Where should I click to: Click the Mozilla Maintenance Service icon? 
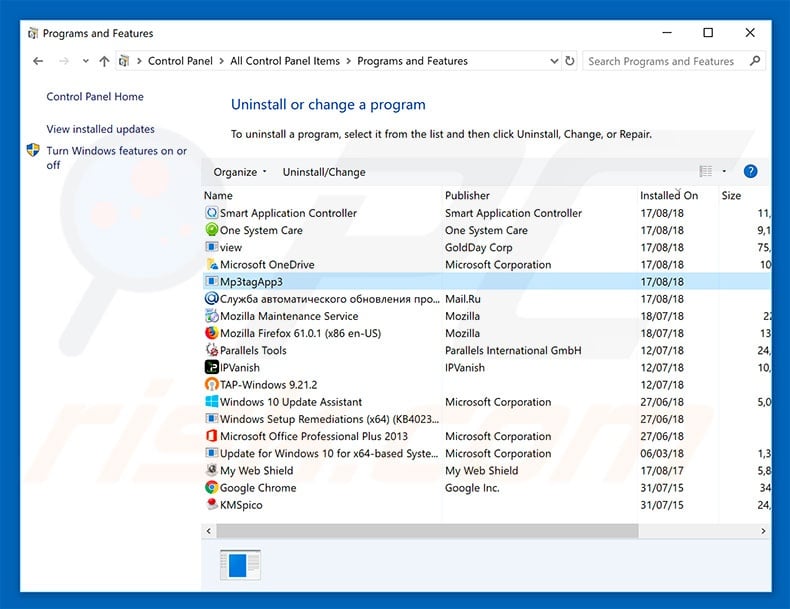[212, 316]
